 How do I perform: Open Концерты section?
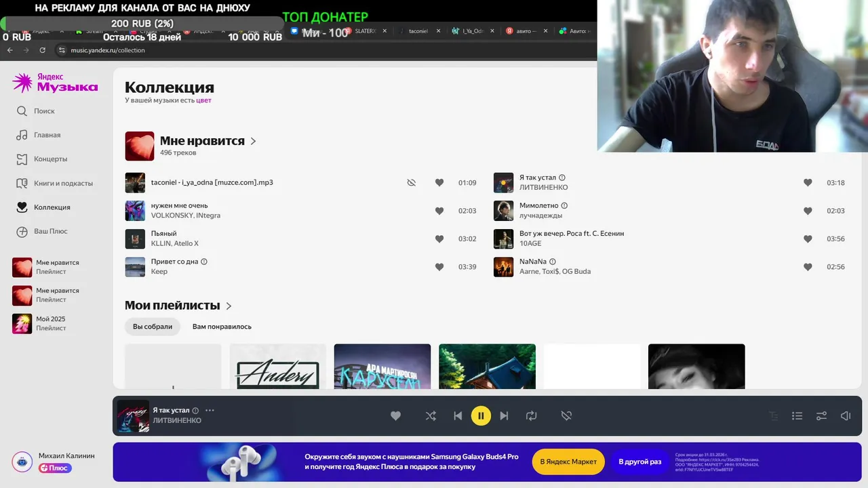[x=42, y=159]
